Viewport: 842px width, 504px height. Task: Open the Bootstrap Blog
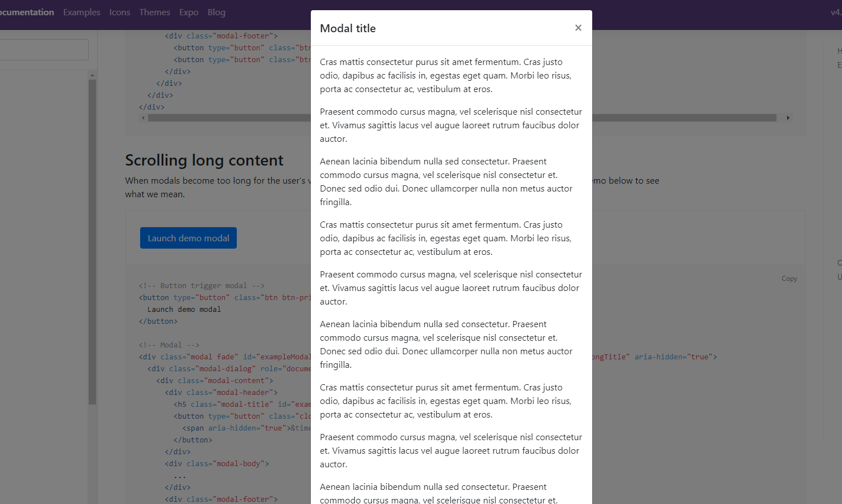(x=216, y=12)
